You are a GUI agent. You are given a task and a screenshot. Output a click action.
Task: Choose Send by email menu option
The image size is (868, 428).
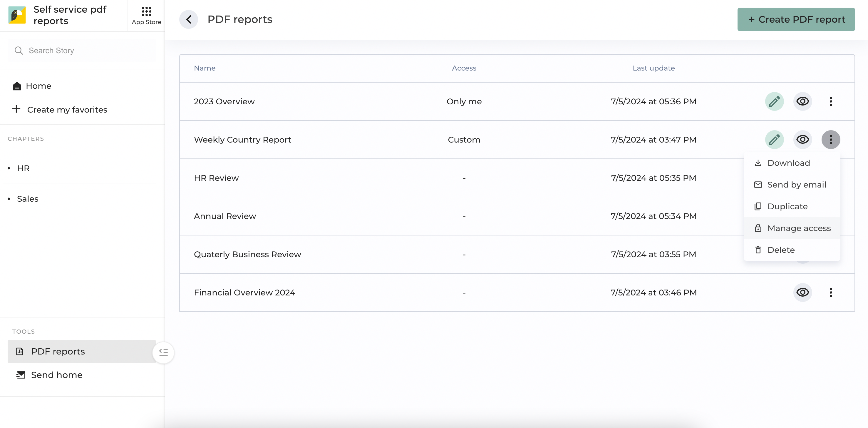point(796,185)
